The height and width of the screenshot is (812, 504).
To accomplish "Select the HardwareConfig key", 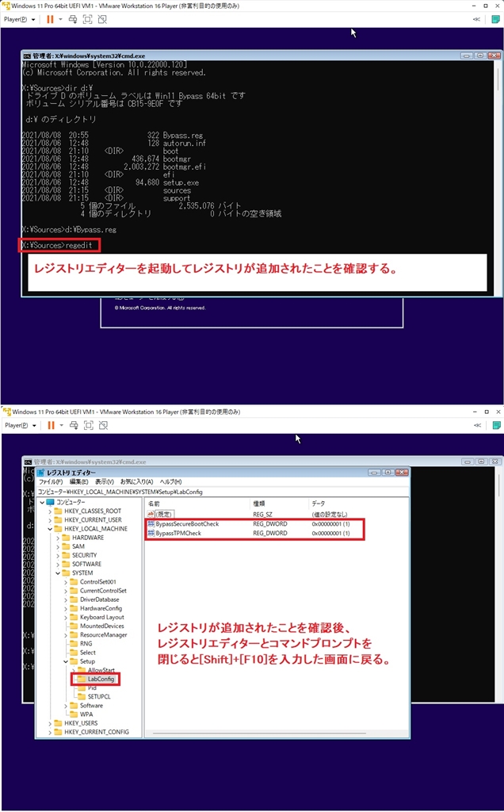I will [x=101, y=608].
